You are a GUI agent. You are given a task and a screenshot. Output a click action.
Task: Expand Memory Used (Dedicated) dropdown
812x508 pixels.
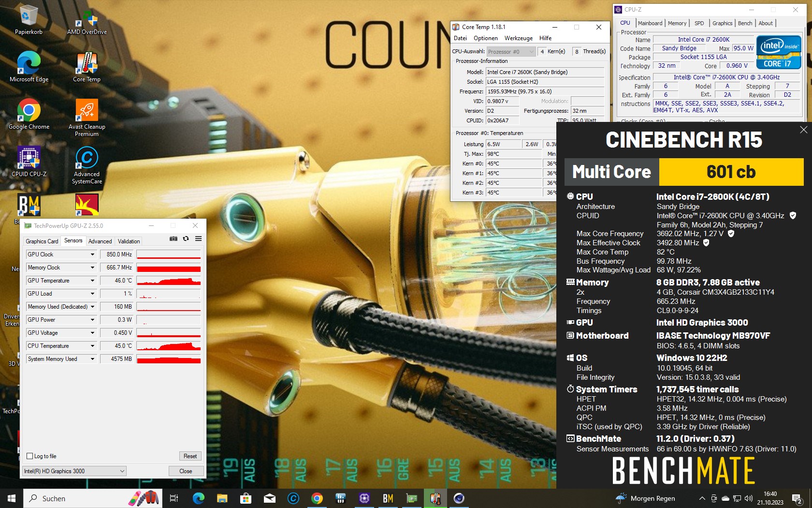click(92, 307)
